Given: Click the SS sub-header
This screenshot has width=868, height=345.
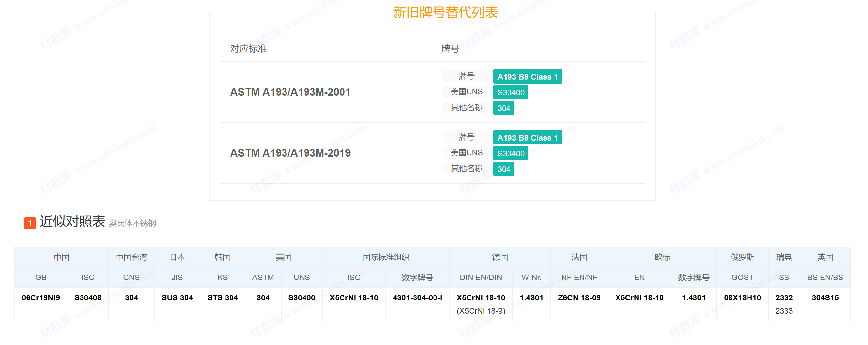Looking at the screenshot, I should click(784, 278).
